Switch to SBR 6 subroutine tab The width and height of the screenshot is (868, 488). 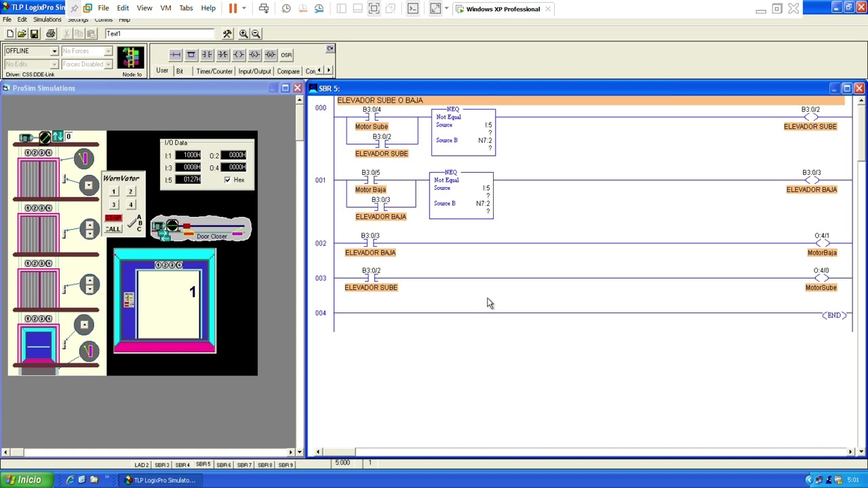point(224,465)
